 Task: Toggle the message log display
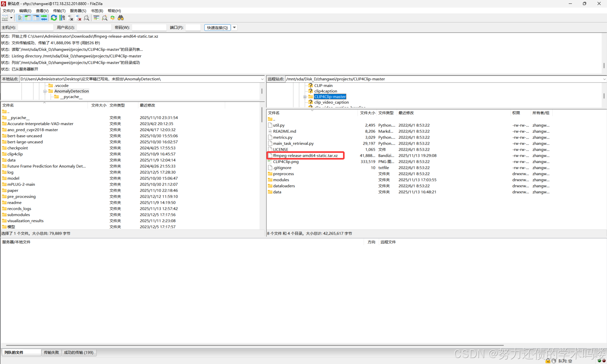pyautogui.click(x=20, y=18)
